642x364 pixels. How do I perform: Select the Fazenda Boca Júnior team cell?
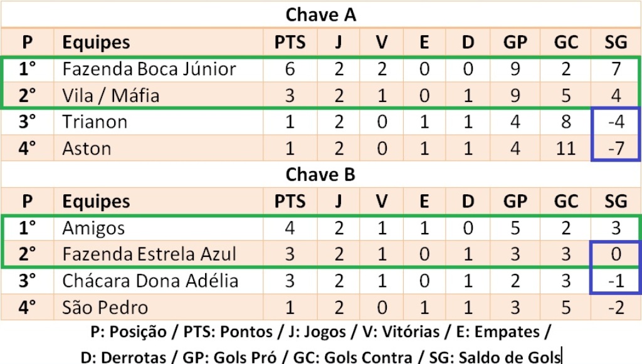pos(149,69)
